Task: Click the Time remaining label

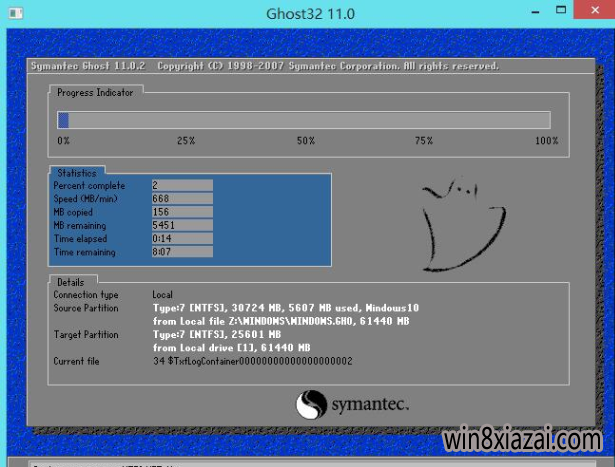Action: tap(85, 252)
